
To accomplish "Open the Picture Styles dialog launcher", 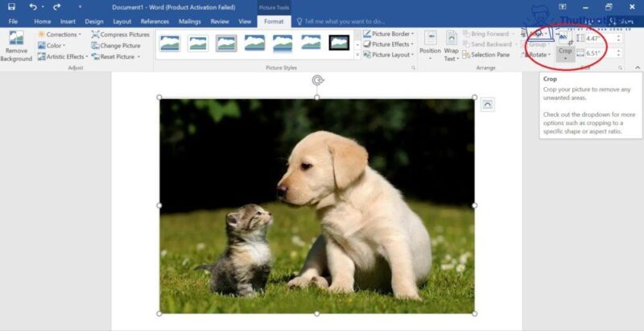I will (x=413, y=68).
